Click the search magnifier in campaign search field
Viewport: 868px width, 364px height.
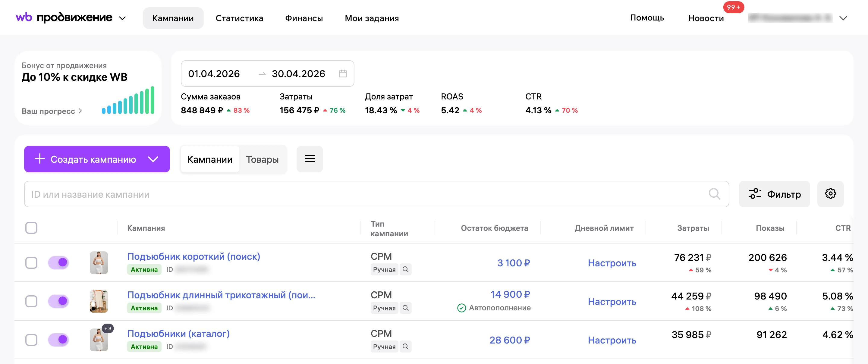714,194
